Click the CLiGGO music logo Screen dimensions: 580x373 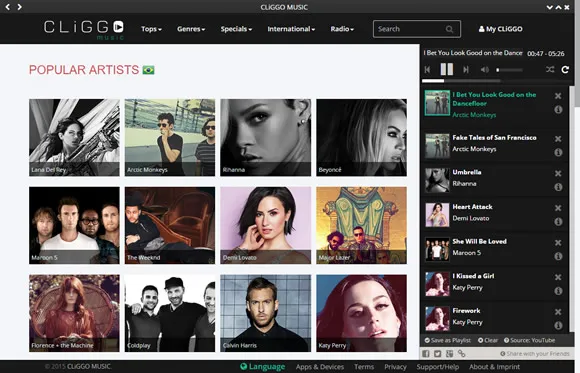coord(84,29)
